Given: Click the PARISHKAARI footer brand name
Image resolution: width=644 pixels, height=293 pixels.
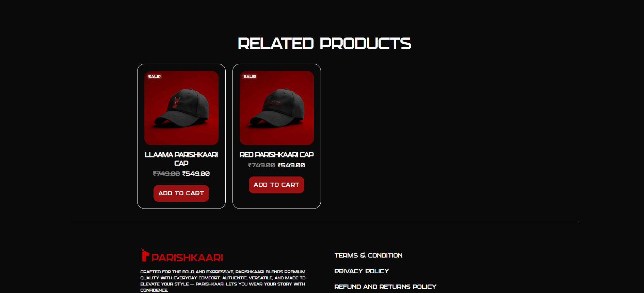Looking at the screenshot, I should click(x=187, y=258).
